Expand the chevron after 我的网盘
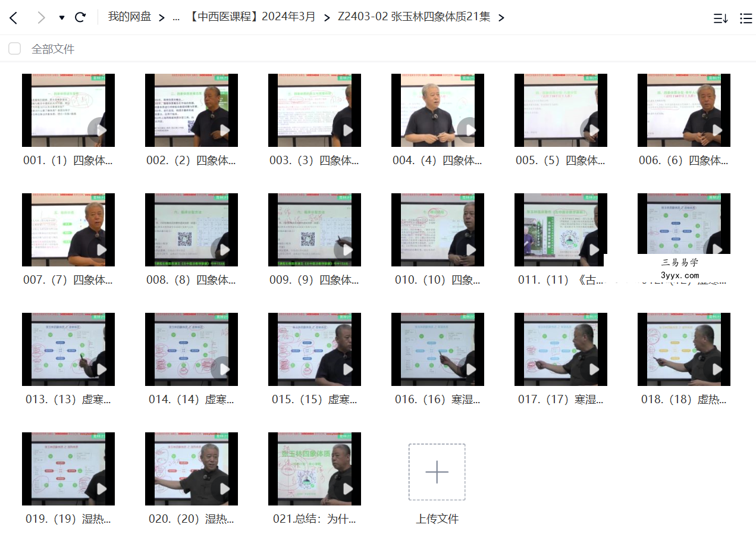756x537 pixels. 162,18
